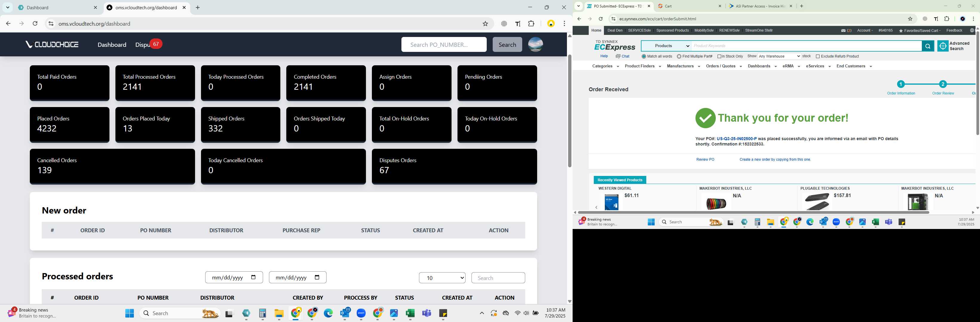The image size is (980, 322).
Task: Open PO number US-Q3-25-IN02500-P link
Action: (737, 139)
